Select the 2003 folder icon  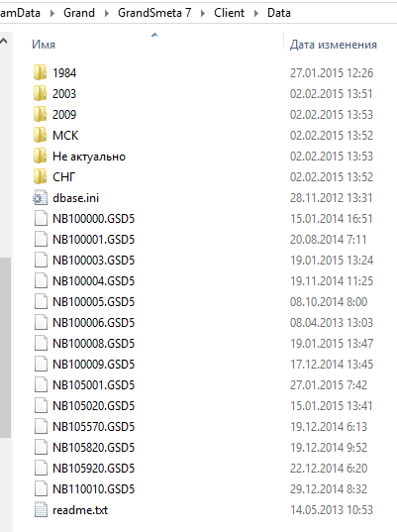pyautogui.click(x=40, y=93)
